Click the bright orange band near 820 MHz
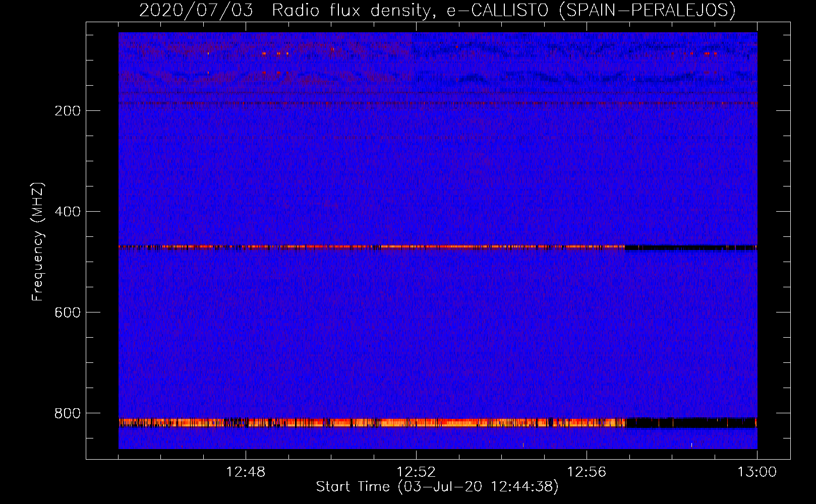Viewport: 816px width, 504px height. (x=372, y=422)
